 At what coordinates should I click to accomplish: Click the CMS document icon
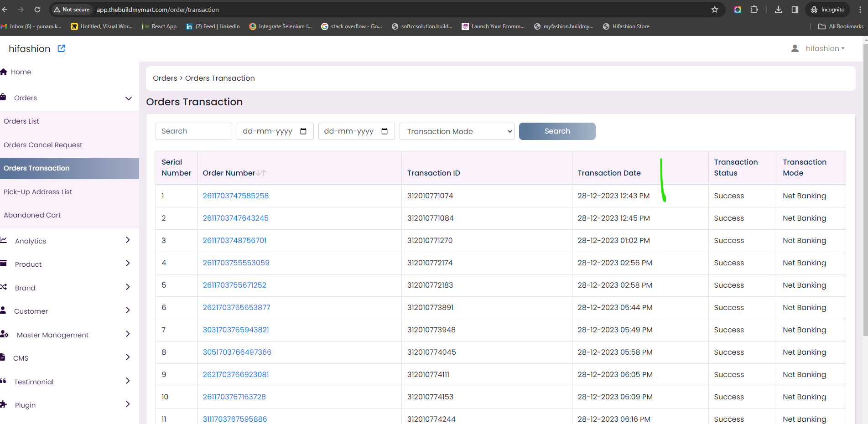2,357
